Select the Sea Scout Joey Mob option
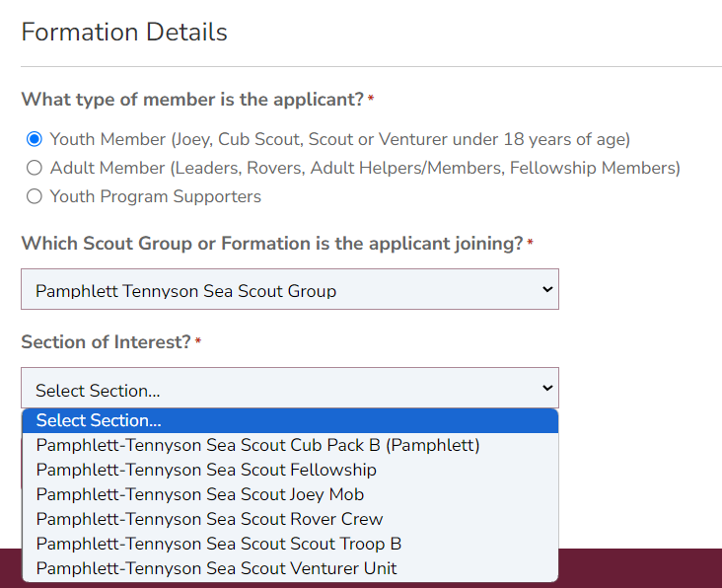The height and width of the screenshot is (588, 722). click(290, 494)
